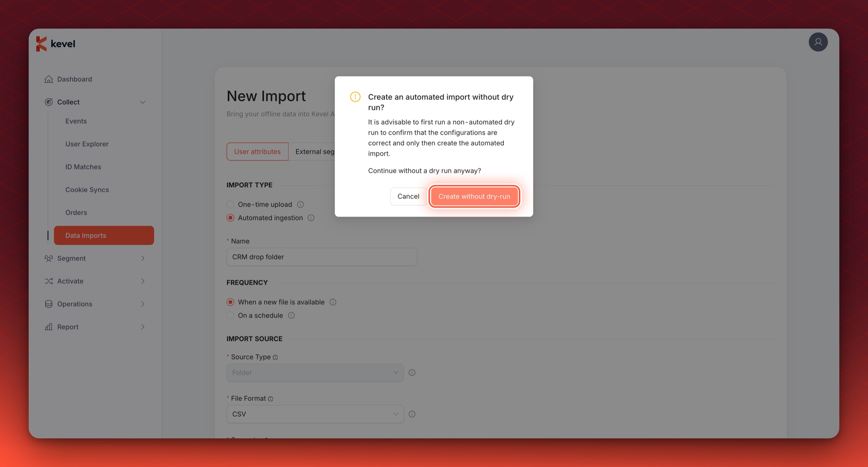Image resolution: width=868 pixels, height=467 pixels.
Task: Click info icon beside File Format label
Action: (x=271, y=399)
